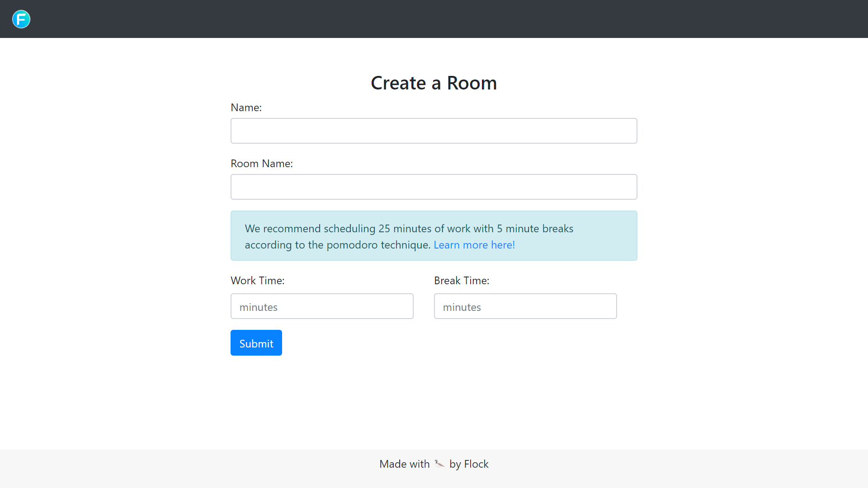Click the 'Room Name:' label

point(262,164)
